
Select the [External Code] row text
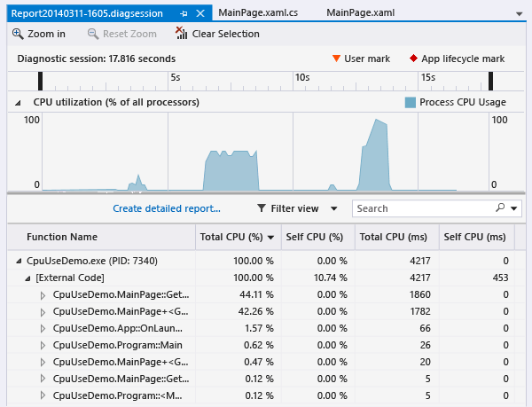[x=70, y=278]
